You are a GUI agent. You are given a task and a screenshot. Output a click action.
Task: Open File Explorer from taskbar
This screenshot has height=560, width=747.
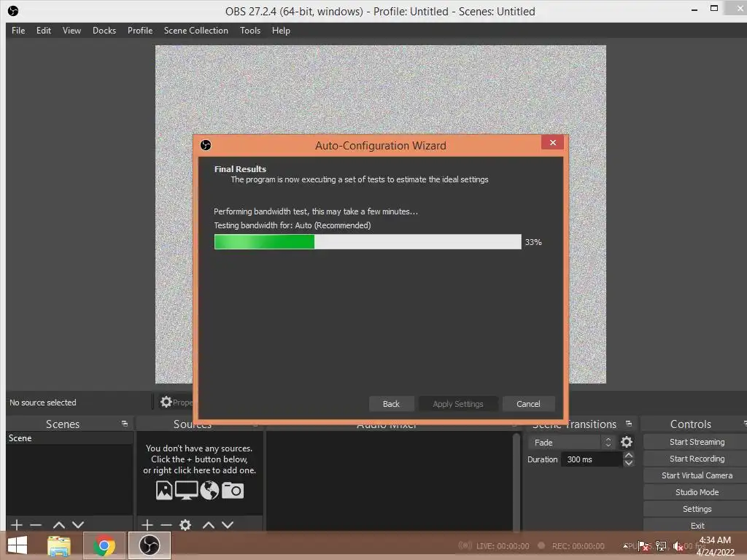59,545
